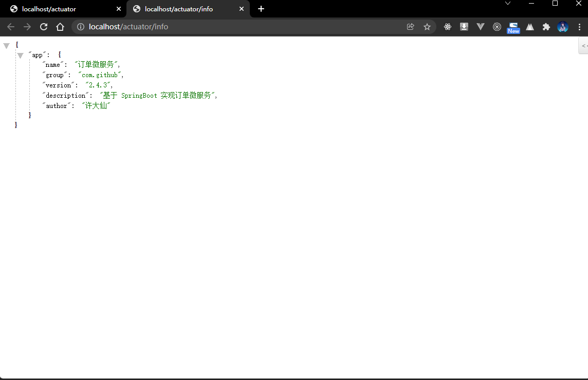Open the home page

pyautogui.click(x=60, y=27)
